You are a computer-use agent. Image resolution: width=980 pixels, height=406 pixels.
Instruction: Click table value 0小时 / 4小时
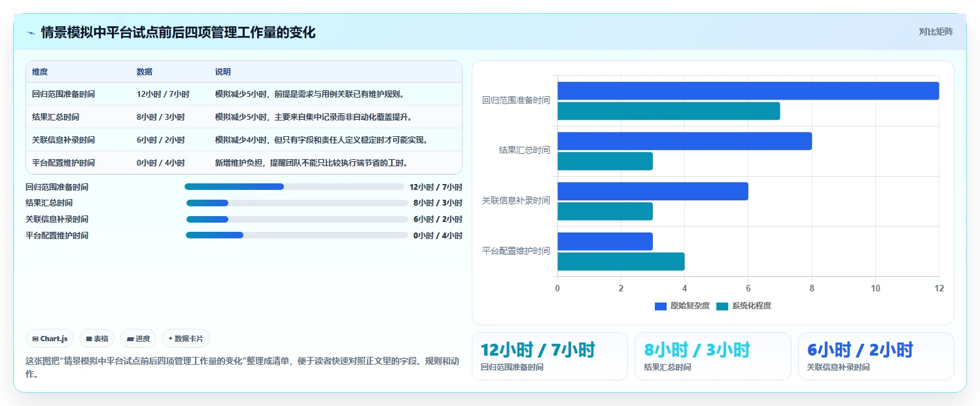click(x=161, y=163)
